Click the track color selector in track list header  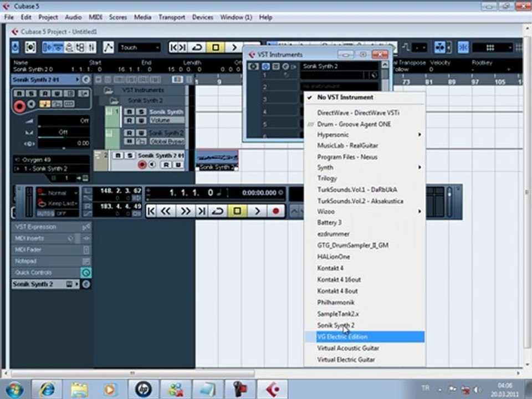[177, 79]
